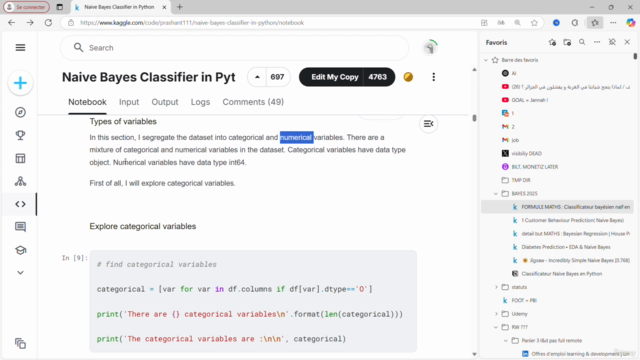The width and height of the screenshot is (640, 360).
Task: Expand More chevron in Kaggle sidebar
Action: [20, 273]
